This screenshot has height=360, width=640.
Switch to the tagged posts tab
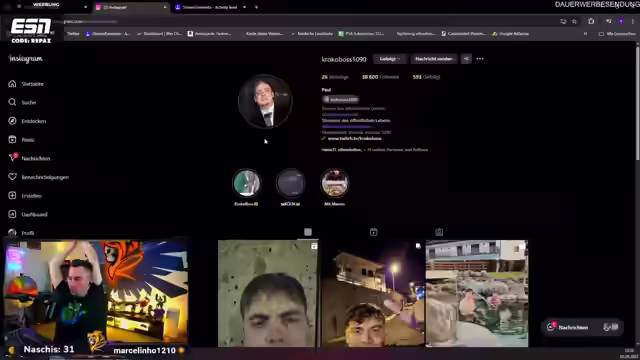click(x=439, y=232)
